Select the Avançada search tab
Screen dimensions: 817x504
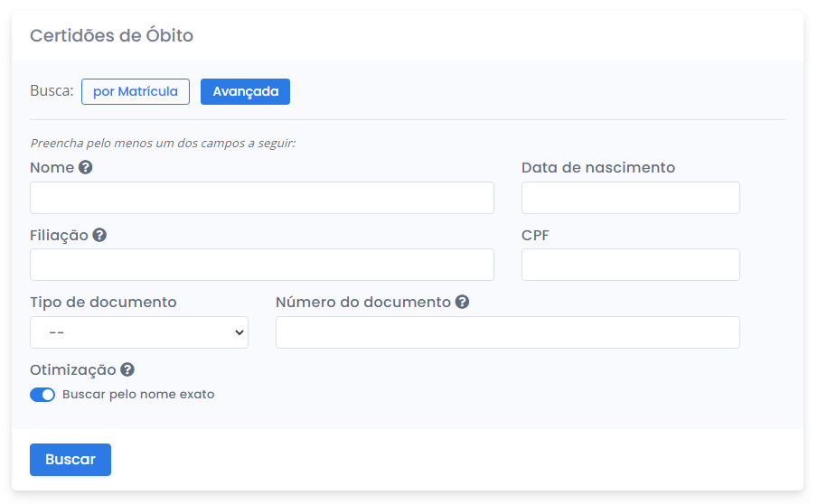[x=245, y=92]
